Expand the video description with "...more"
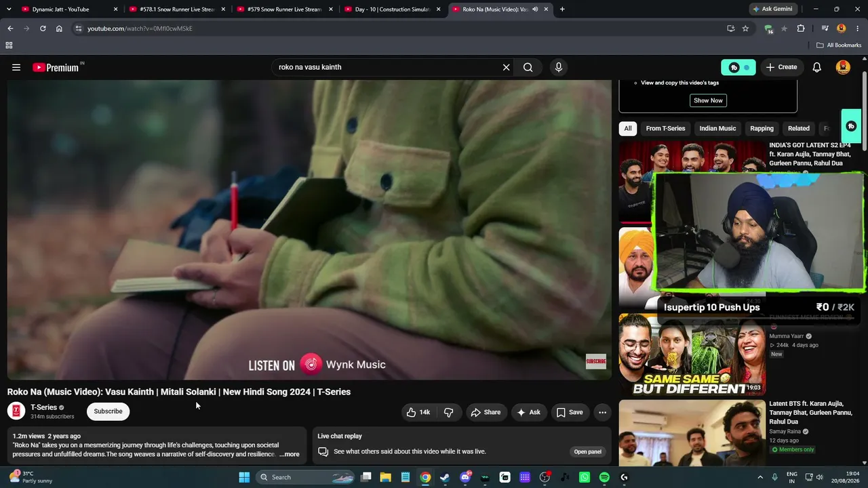This screenshot has width=868, height=488. (x=289, y=454)
